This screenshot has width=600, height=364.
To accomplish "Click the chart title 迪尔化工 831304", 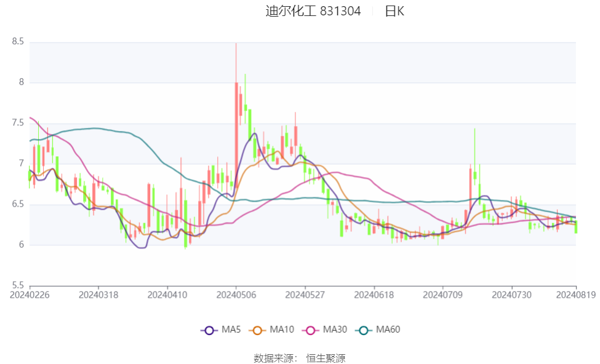I will tap(313, 11).
